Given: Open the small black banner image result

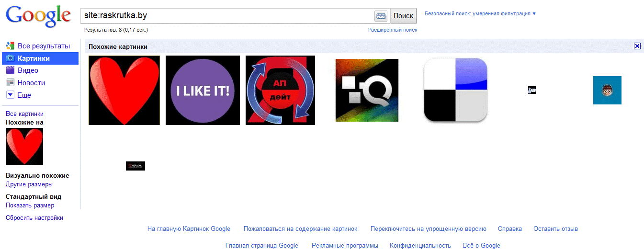Looking at the screenshot, I should (x=136, y=166).
